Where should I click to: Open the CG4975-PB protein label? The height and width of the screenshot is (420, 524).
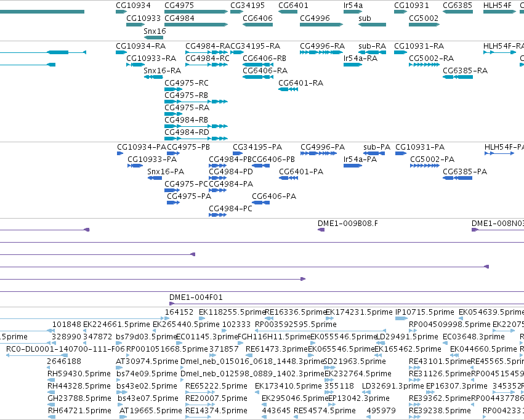[188, 147]
